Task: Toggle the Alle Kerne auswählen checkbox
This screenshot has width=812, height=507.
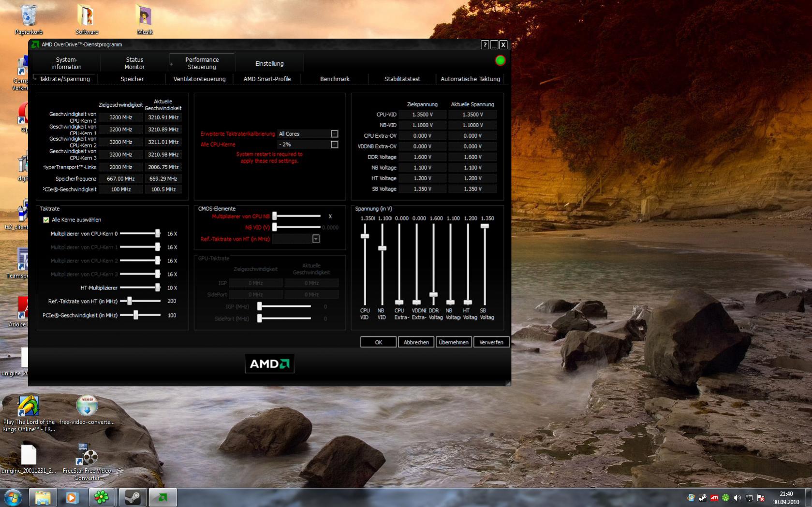Action: pos(46,220)
